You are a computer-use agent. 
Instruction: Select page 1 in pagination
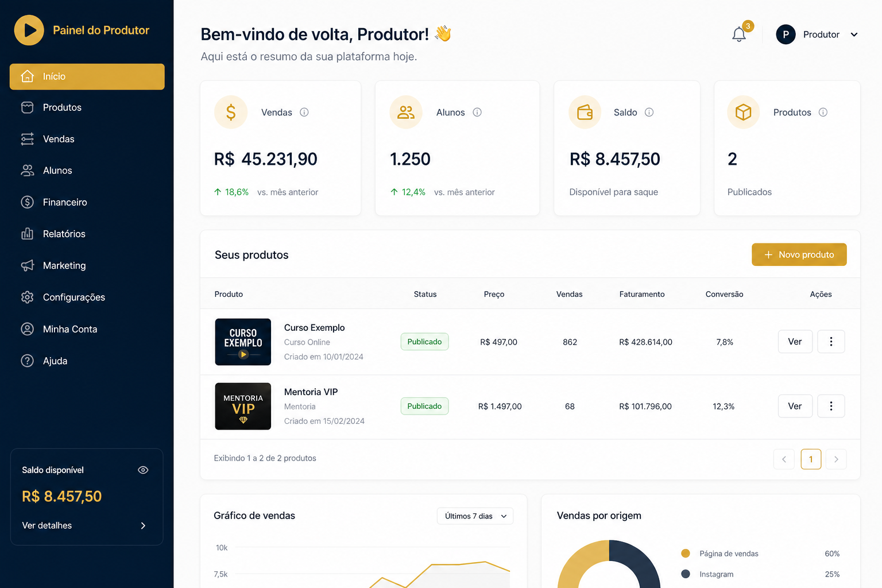(811, 459)
